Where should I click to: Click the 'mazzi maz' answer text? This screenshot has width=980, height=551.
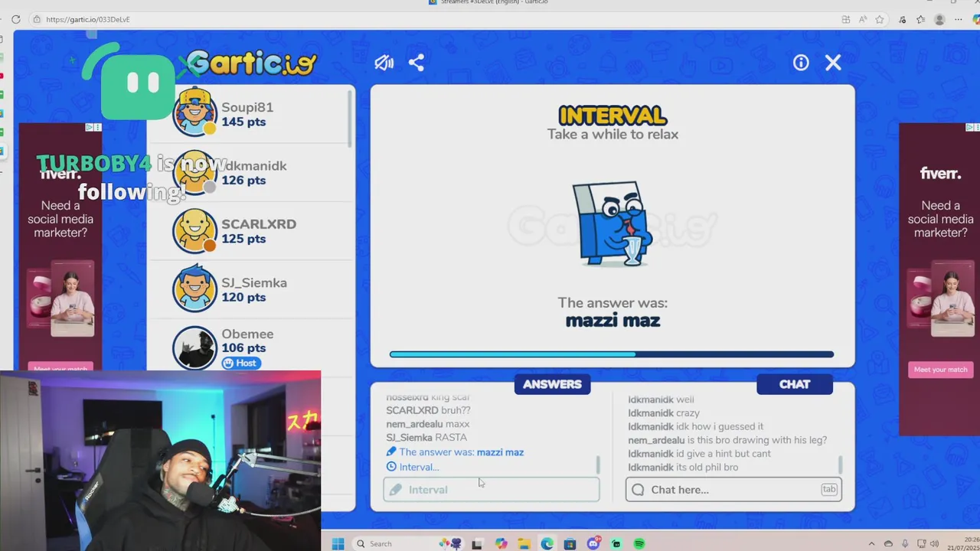click(612, 321)
